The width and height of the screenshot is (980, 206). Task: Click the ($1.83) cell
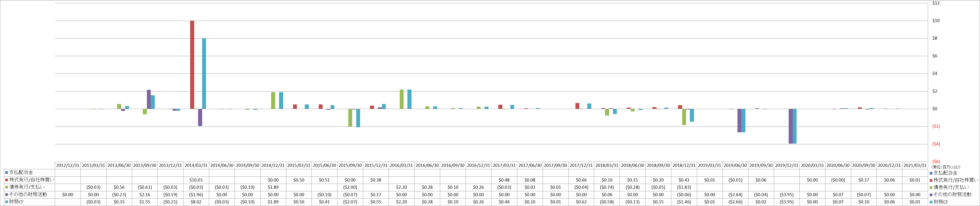(x=684, y=187)
